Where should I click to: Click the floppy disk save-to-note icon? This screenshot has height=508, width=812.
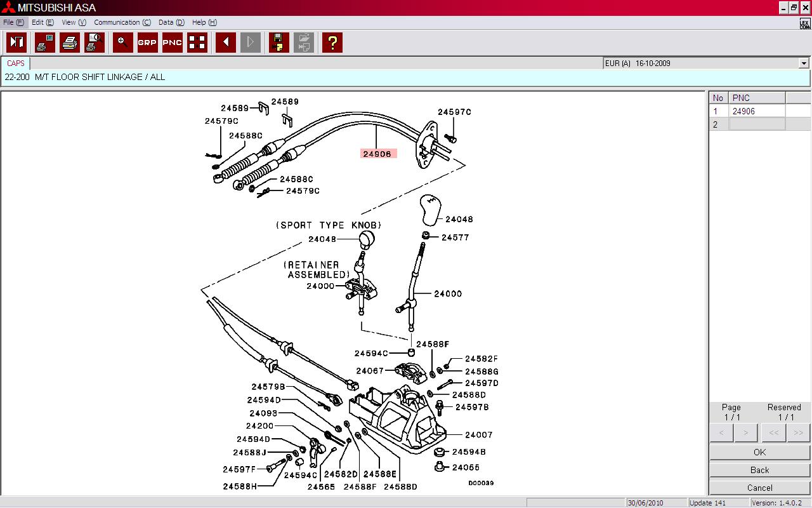point(279,43)
